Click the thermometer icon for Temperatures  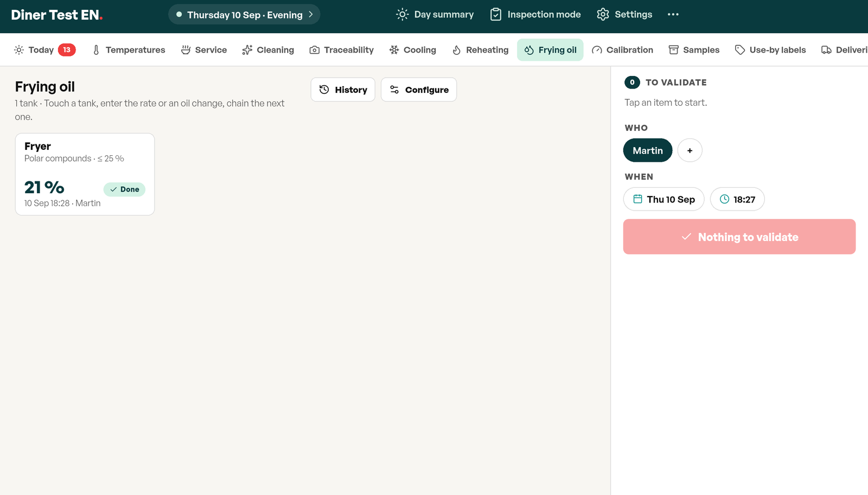(96, 50)
